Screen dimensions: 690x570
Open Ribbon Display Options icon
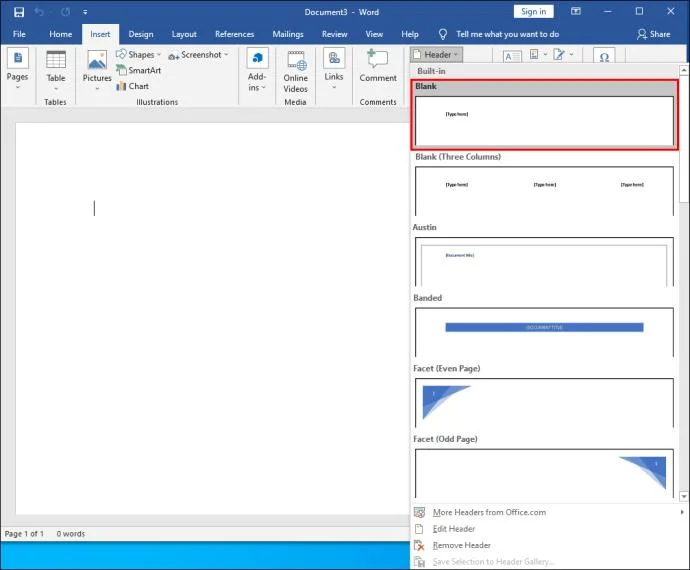pos(576,11)
